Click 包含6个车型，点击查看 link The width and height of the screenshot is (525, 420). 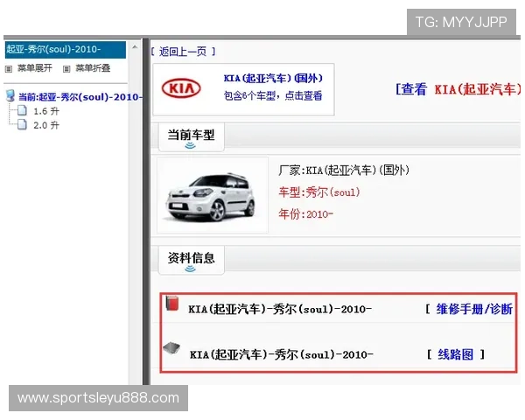coord(273,95)
